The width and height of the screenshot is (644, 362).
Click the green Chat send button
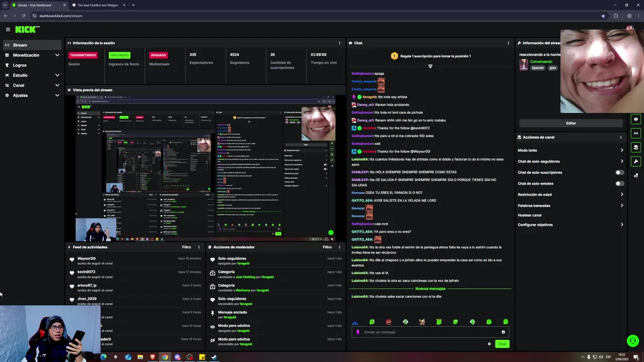[x=502, y=344]
